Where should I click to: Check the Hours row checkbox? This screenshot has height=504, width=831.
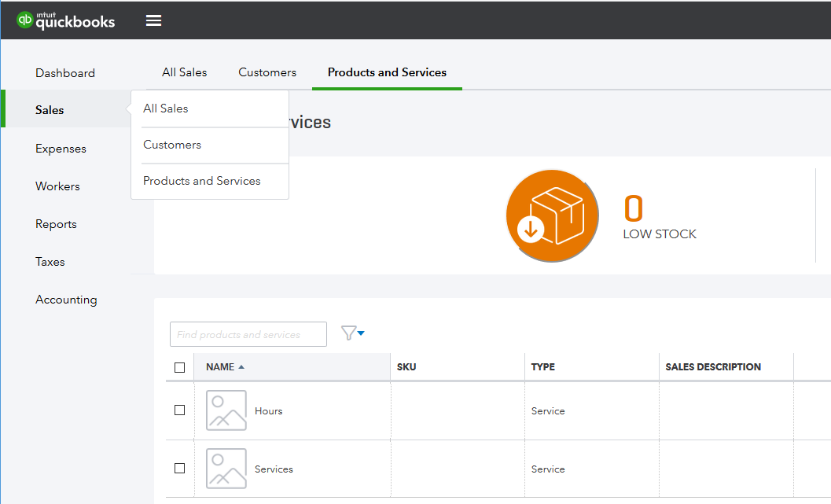point(179,410)
